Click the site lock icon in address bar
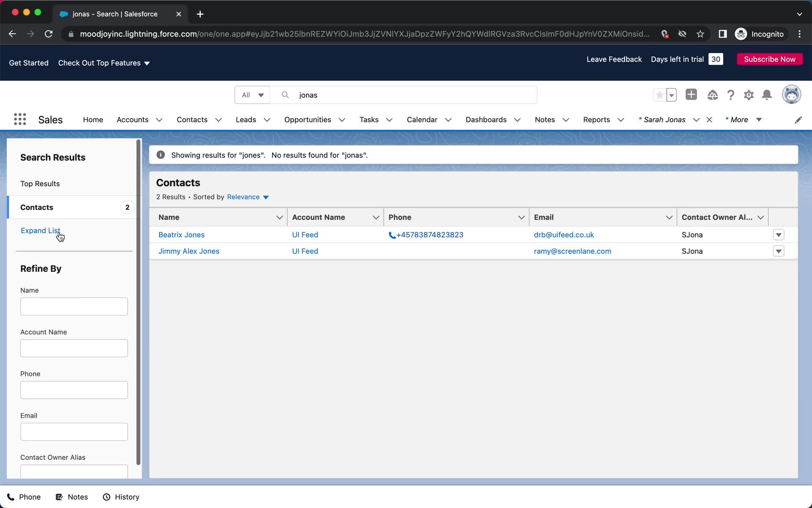 (71, 34)
